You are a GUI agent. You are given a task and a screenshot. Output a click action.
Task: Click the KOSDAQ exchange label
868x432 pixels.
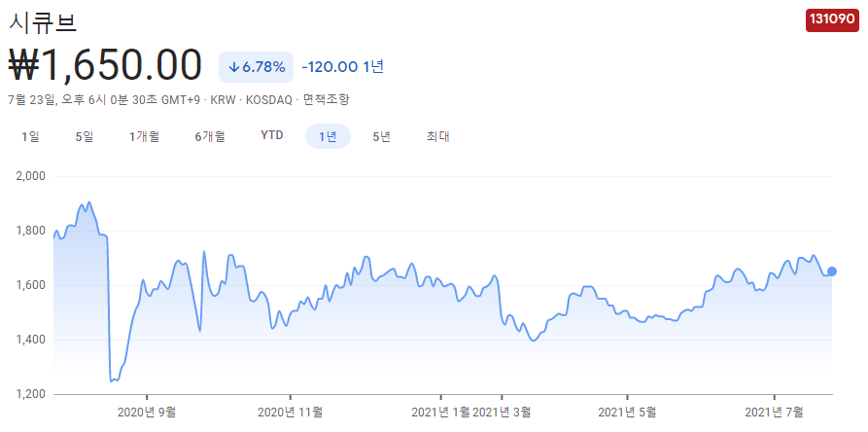(x=270, y=100)
